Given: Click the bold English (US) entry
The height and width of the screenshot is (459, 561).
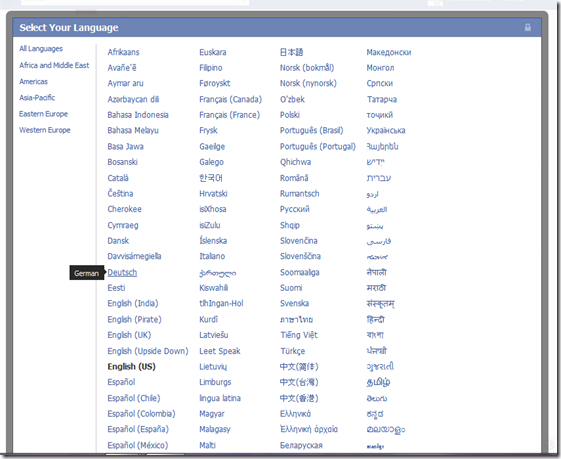Looking at the screenshot, I should coord(131,367).
